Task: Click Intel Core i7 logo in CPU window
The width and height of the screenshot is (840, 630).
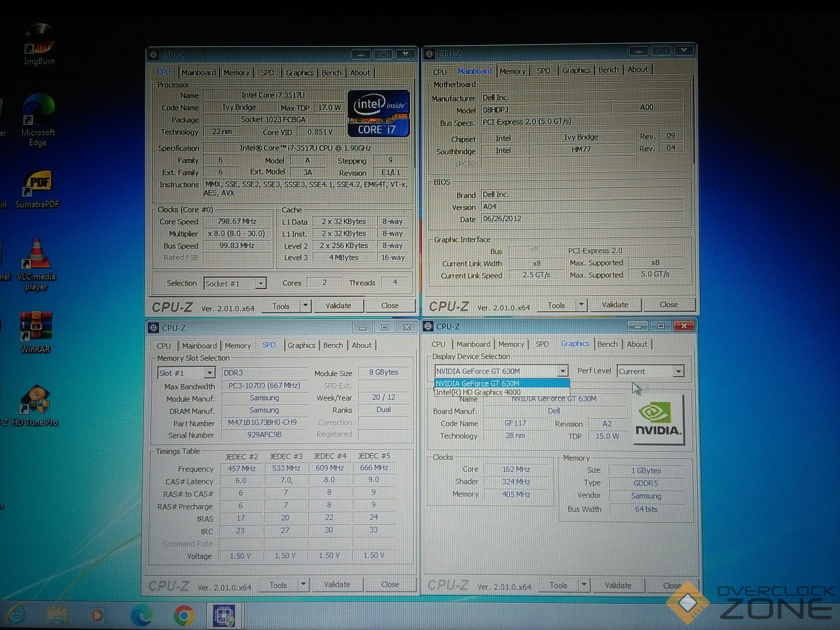Action: (x=378, y=113)
